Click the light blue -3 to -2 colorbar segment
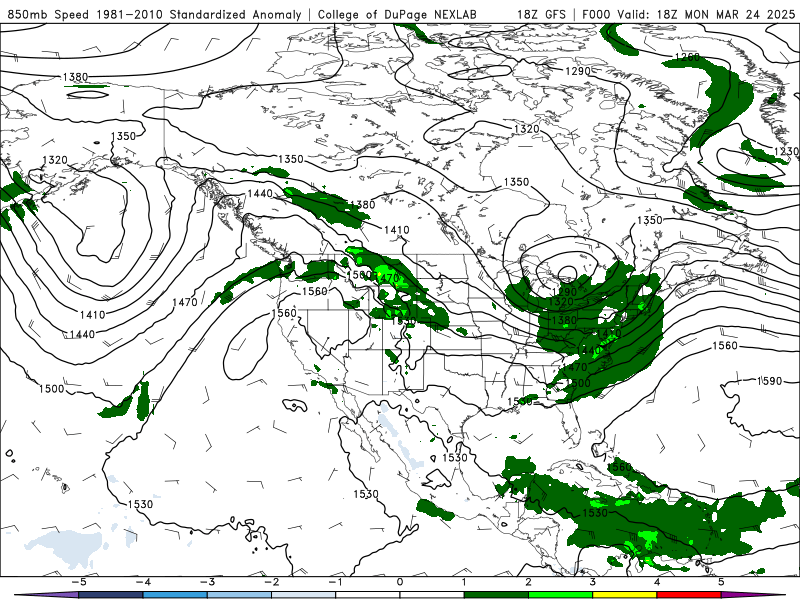 click(239, 595)
